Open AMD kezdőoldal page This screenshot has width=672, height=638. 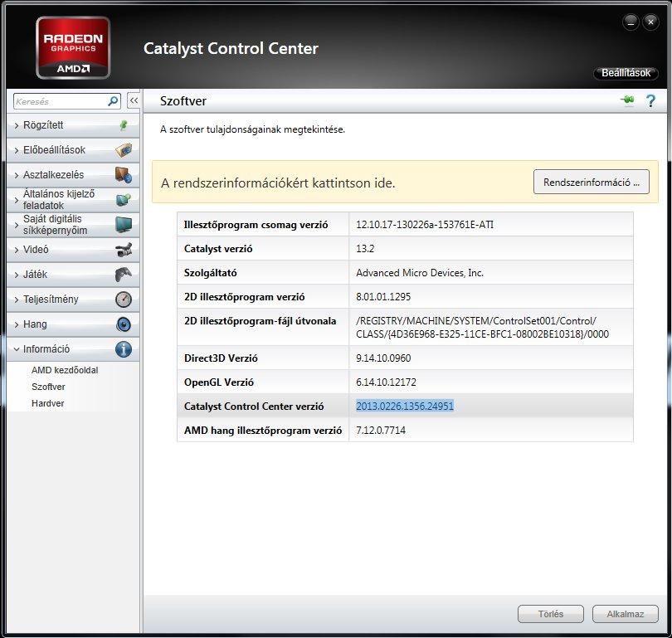tap(65, 370)
